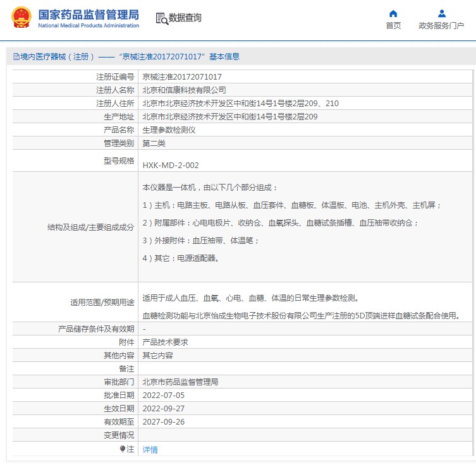The image size is (476, 465).
Task: Open the 数据查询 text link
Action: [185, 18]
